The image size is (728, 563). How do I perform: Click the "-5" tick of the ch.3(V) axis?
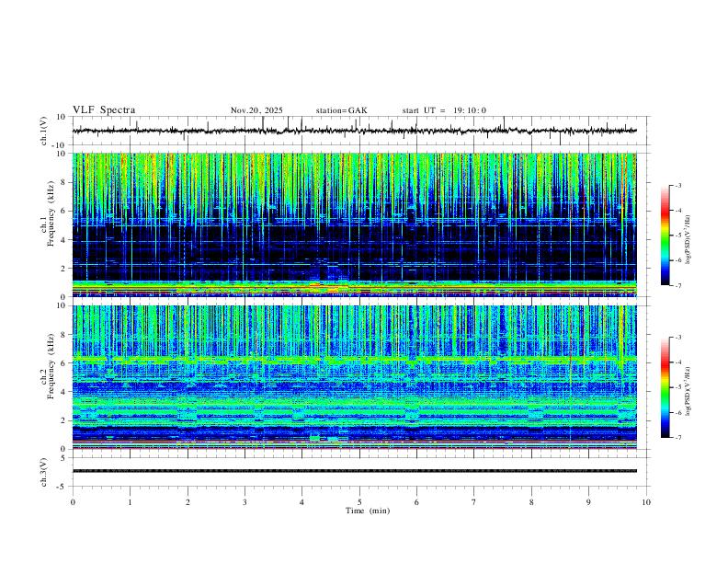coord(62,487)
